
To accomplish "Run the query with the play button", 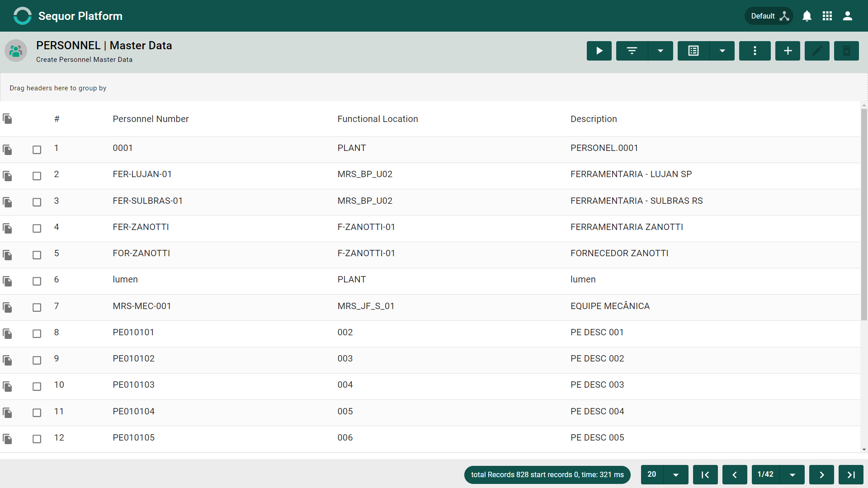I will pos(599,51).
